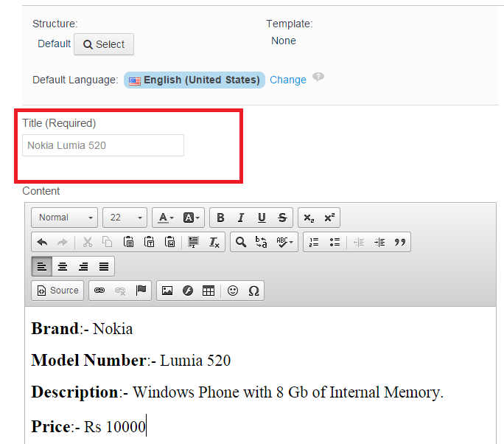Click the Replace icon
The height and width of the screenshot is (444, 504).
click(x=261, y=242)
